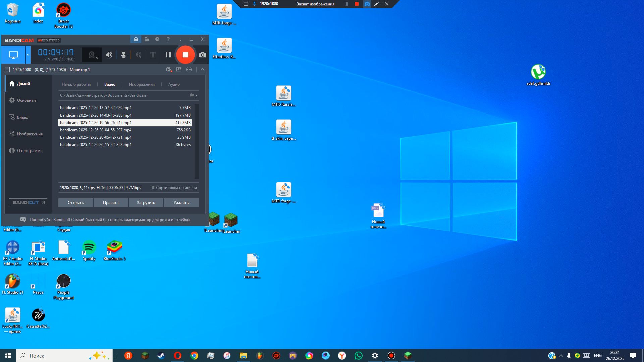
Task: Open the scheduled recording clock icon
Action: (x=157, y=39)
